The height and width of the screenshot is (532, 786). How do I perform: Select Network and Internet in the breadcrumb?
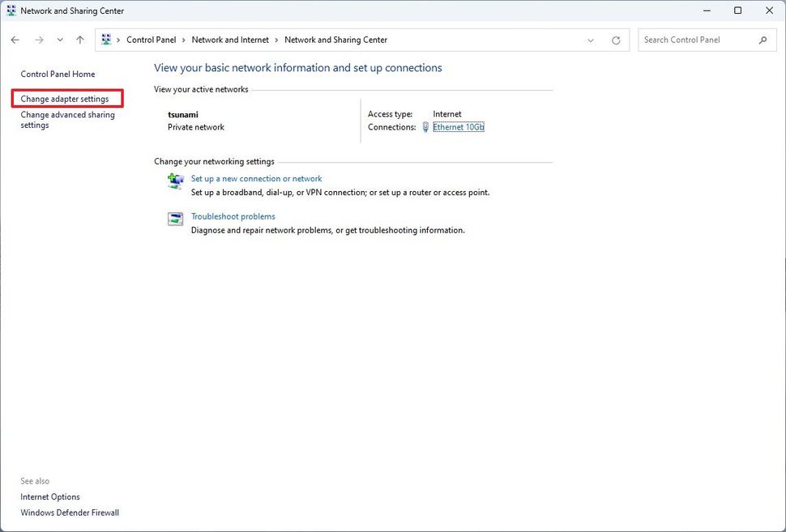click(x=229, y=39)
